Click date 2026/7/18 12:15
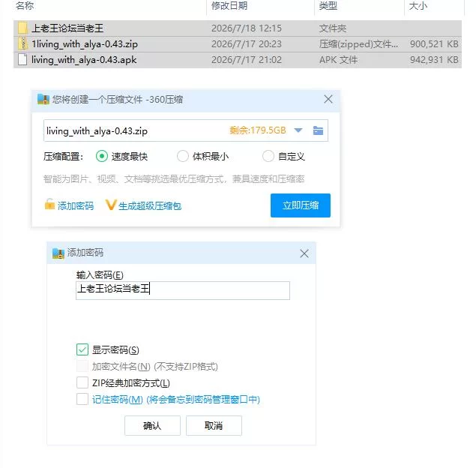This screenshot has height=468, width=476. click(x=247, y=28)
